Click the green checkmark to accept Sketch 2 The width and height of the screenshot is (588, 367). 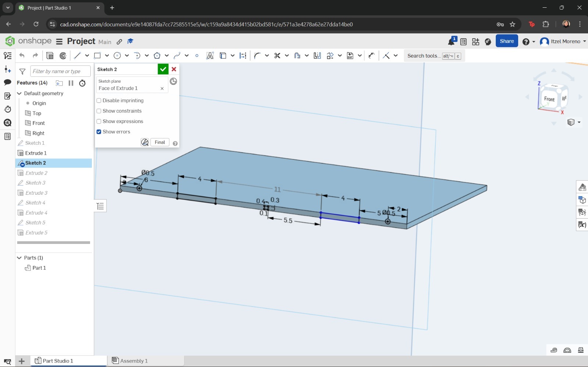tap(163, 69)
